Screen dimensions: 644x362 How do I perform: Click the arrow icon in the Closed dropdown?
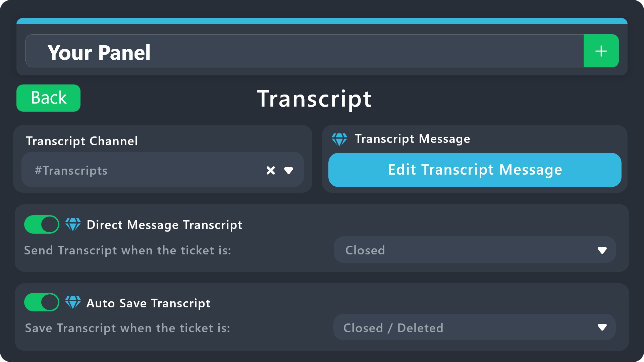point(602,250)
